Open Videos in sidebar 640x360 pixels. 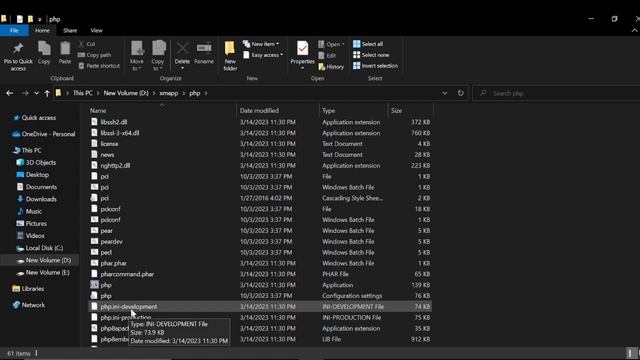31,236
